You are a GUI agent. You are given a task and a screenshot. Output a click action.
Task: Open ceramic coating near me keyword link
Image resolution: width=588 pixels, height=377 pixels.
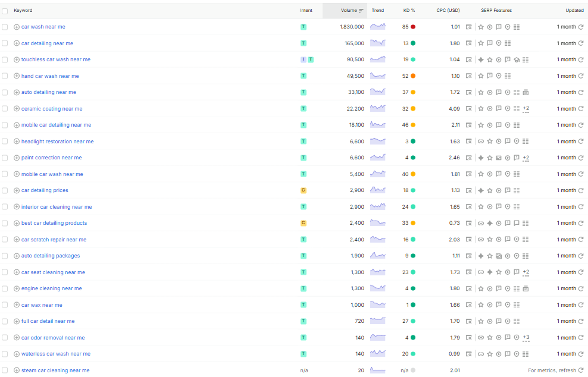52,109
